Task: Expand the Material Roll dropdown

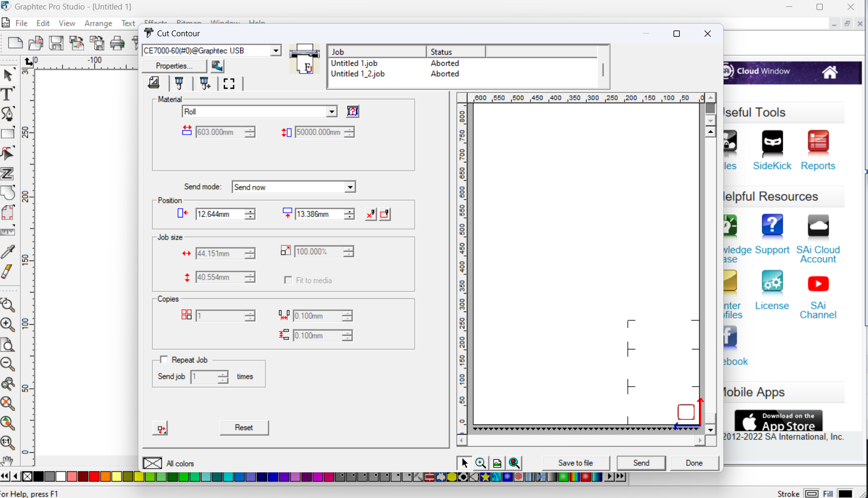Action: 332,111
